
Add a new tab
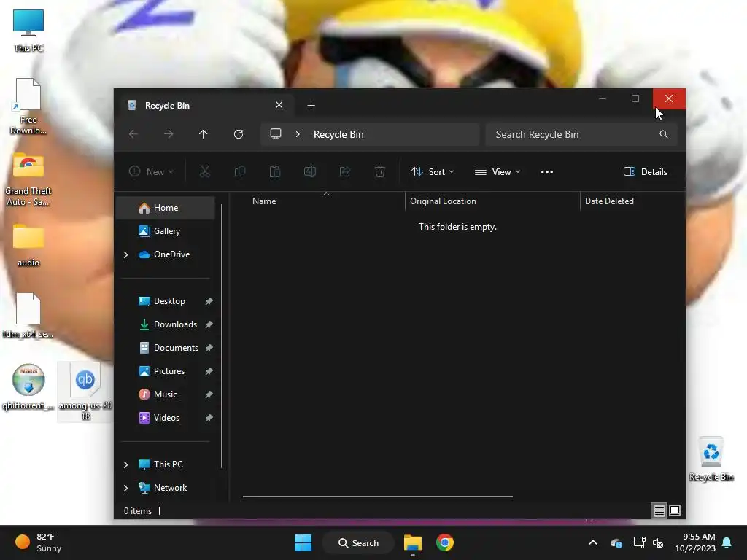(311, 106)
